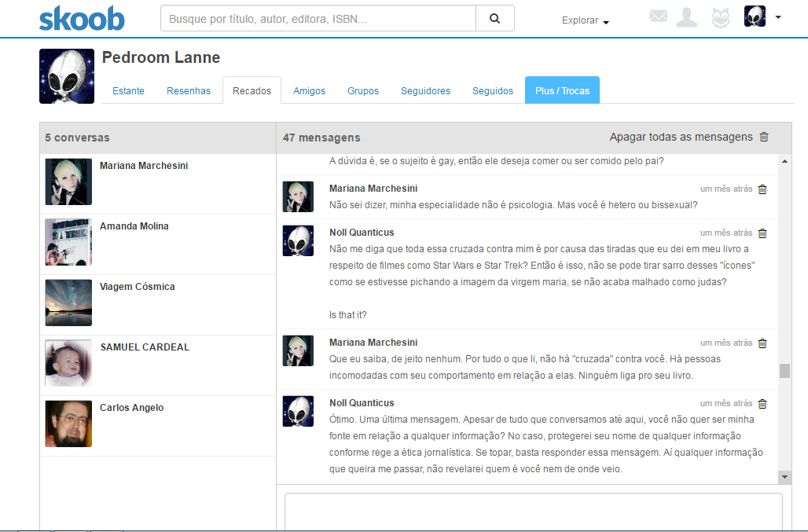Delete Mariana's 'Não sei dizer' message

pyautogui.click(x=762, y=189)
